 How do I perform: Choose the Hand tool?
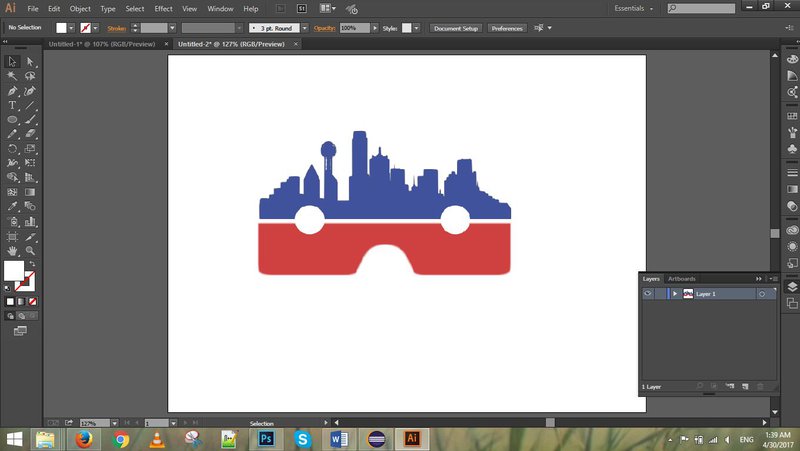[13, 250]
